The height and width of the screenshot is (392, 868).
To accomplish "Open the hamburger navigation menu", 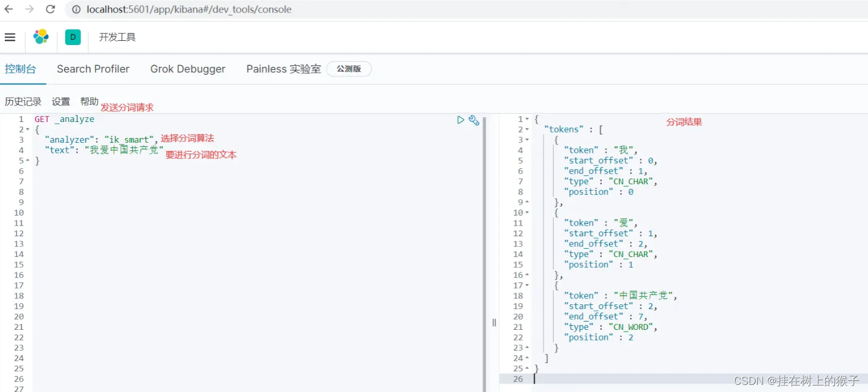I will (x=10, y=37).
